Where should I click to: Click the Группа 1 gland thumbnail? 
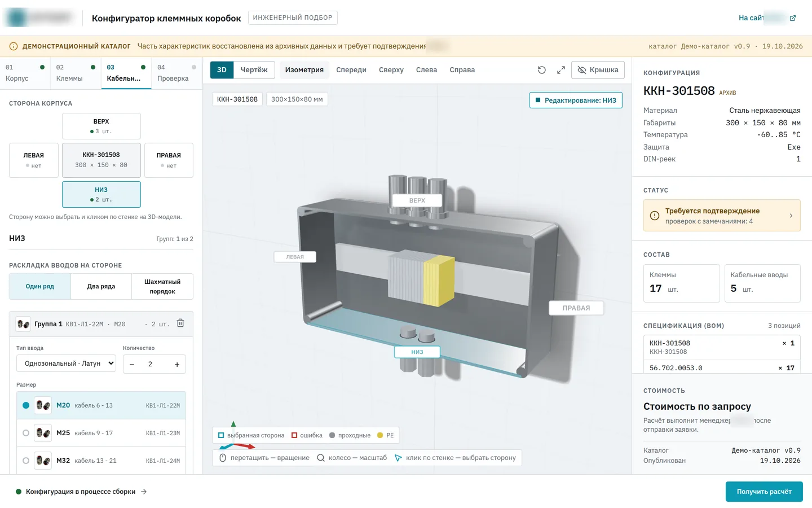click(23, 324)
